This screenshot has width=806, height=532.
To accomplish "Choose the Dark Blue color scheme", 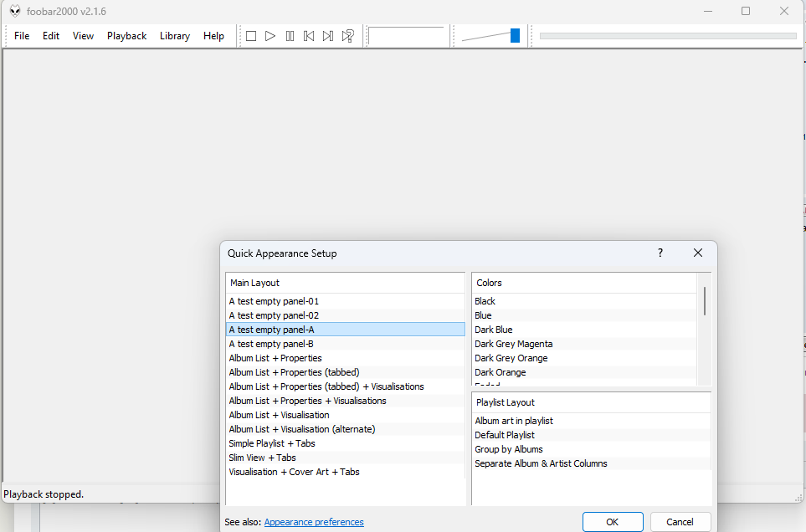I will pos(494,330).
